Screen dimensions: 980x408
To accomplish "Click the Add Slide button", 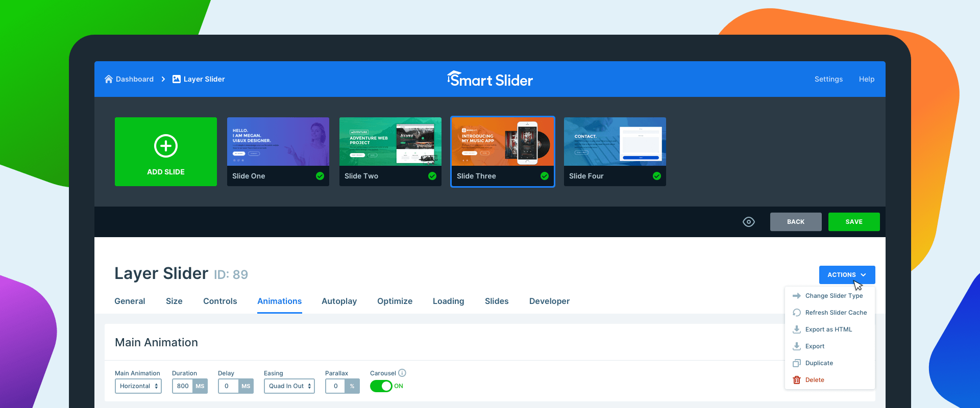I will (166, 151).
